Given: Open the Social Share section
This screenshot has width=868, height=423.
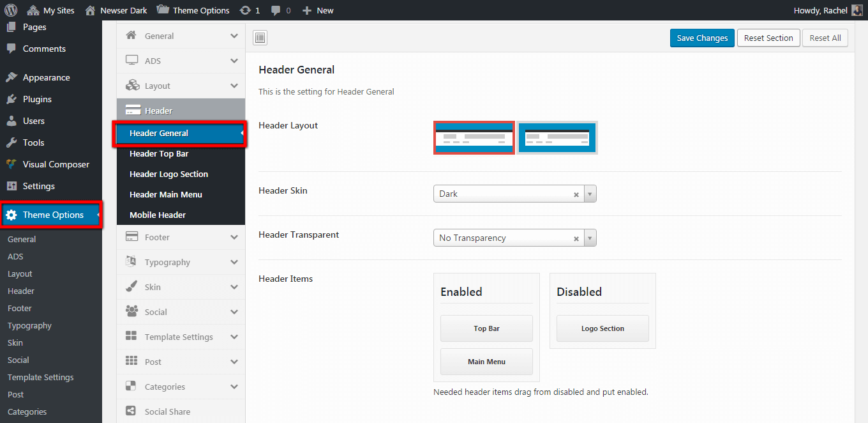Looking at the screenshot, I should (x=167, y=411).
